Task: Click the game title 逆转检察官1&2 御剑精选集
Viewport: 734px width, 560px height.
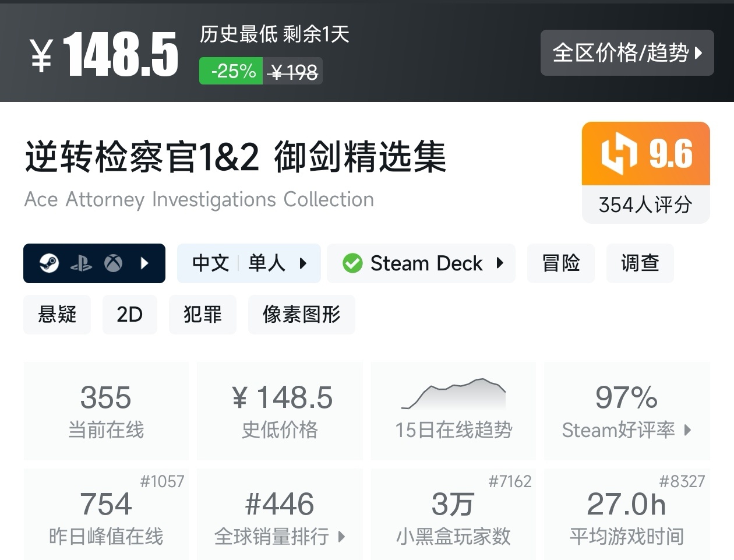Action: pos(235,157)
